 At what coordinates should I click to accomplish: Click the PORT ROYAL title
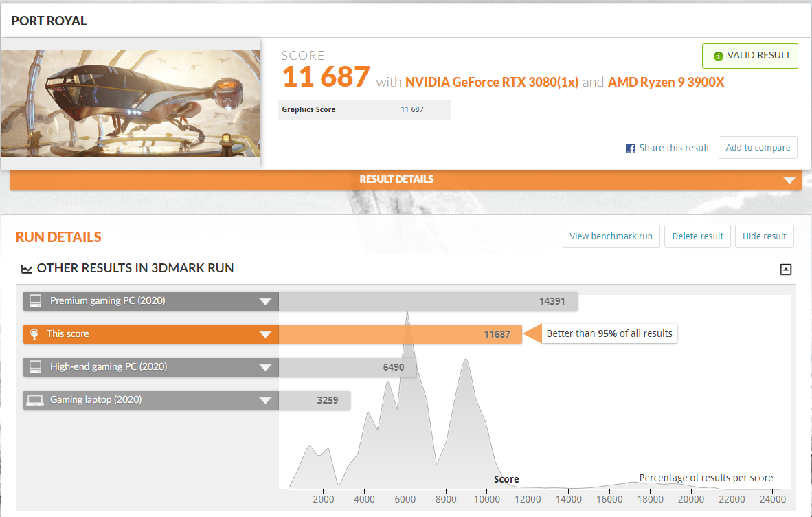coord(49,21)
